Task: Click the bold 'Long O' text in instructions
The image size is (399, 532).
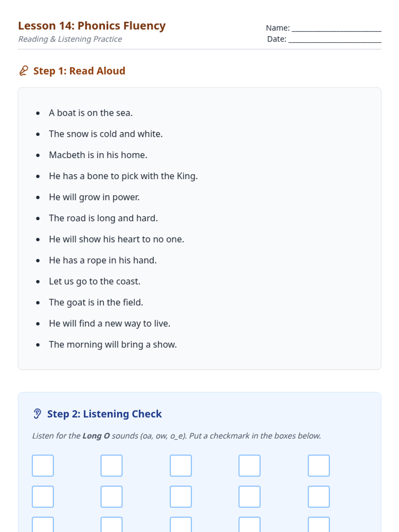Action: 96,436
